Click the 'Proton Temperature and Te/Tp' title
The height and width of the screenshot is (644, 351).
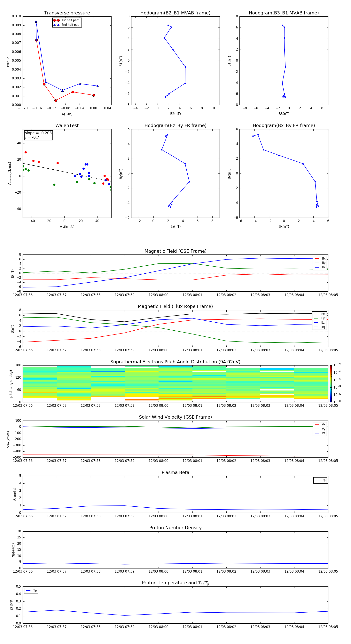point(175,583)
